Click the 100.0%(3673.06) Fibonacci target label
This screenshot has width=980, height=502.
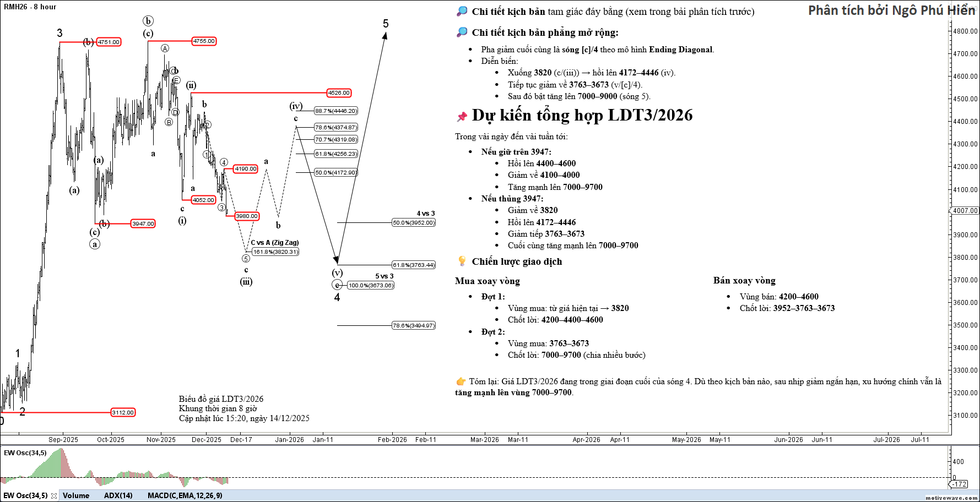click(371, 285)
